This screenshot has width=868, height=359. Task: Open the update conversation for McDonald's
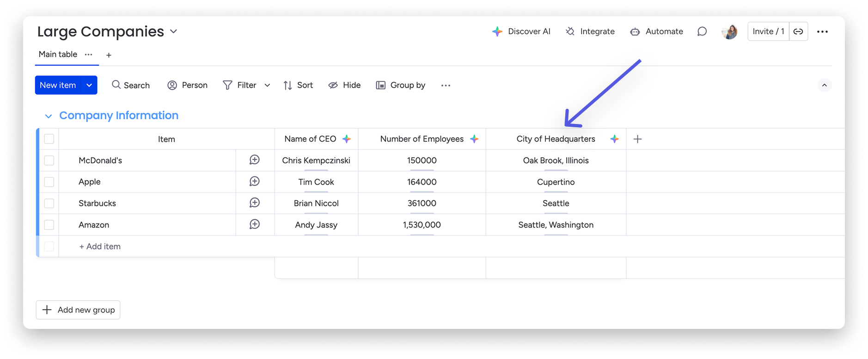pyautogui.click(x=254, y=160)
